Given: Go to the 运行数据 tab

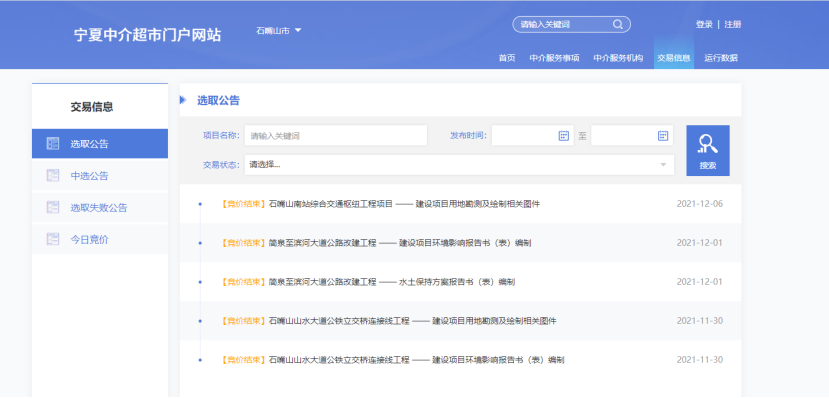Looking at the screenshot, I should click(721, 58).
